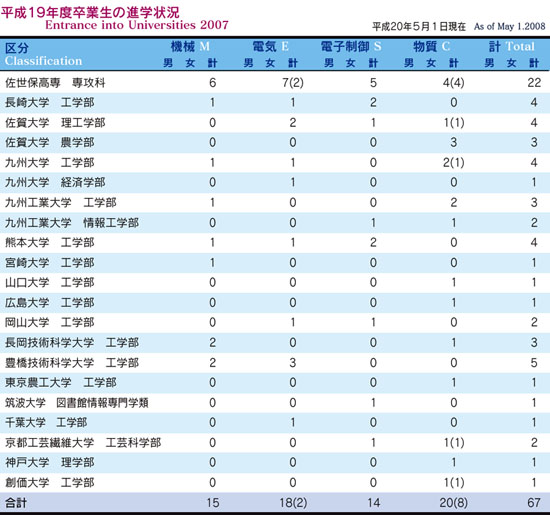Click 20(8) in the 合計 row

tap(454, 503)
